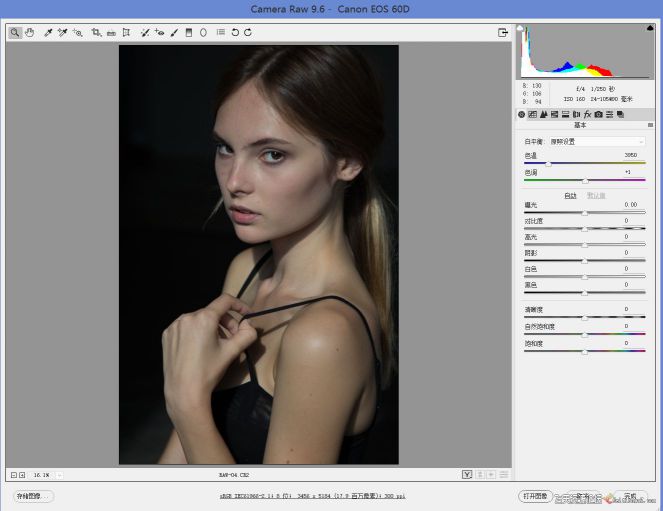
Task: Click the 色温 temperature value field
Action: click(x=630, y=155)
